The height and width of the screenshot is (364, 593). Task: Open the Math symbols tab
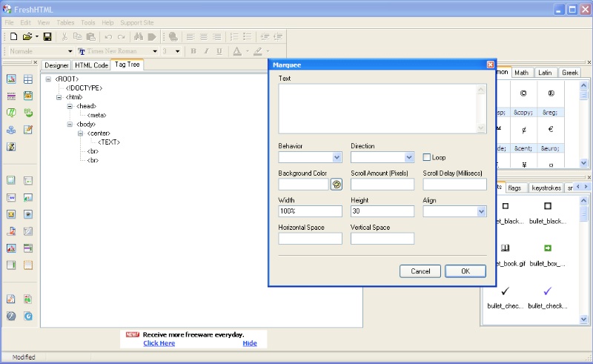click(x=522, y=73)
